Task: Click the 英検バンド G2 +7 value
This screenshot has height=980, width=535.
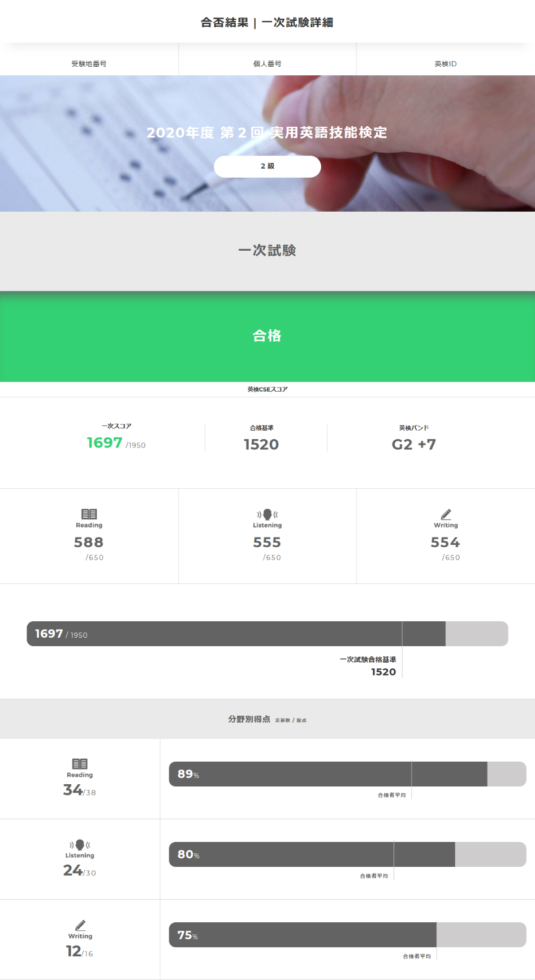Action: pyautogui.click(x=414, y=444)
